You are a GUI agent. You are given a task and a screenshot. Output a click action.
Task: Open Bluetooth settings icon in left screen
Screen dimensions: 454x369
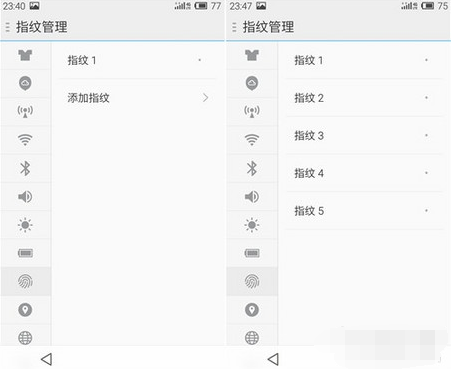tap(25, 168)
